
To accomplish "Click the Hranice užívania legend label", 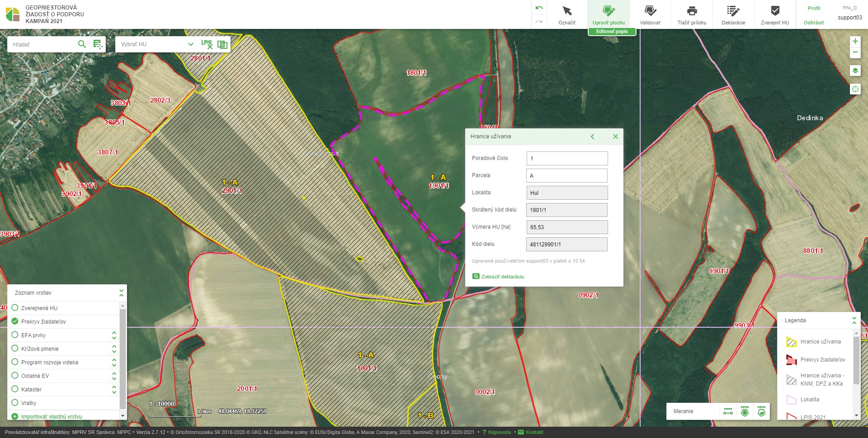I will click(821, 342).
